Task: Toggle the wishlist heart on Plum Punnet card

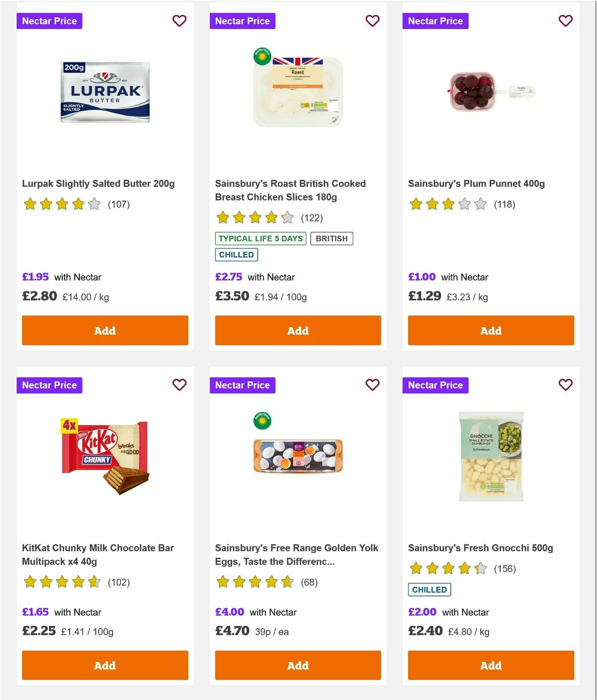Action: click(565, 21)
